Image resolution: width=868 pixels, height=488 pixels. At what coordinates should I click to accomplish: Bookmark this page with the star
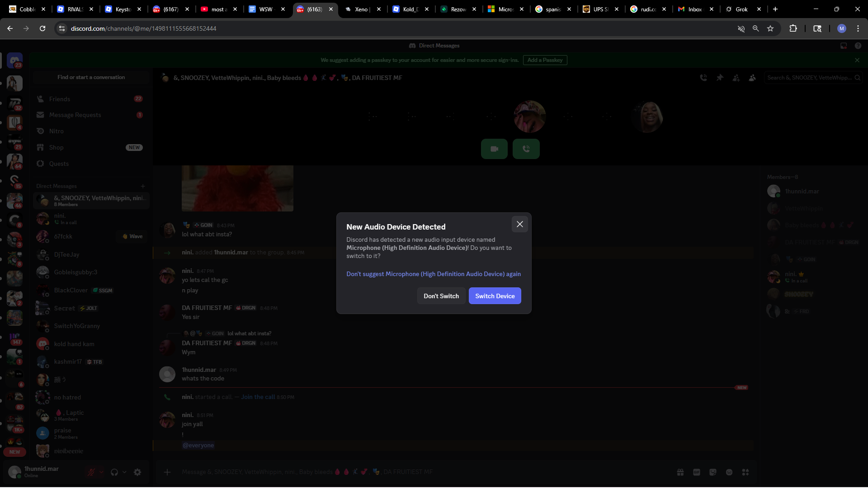770,28
